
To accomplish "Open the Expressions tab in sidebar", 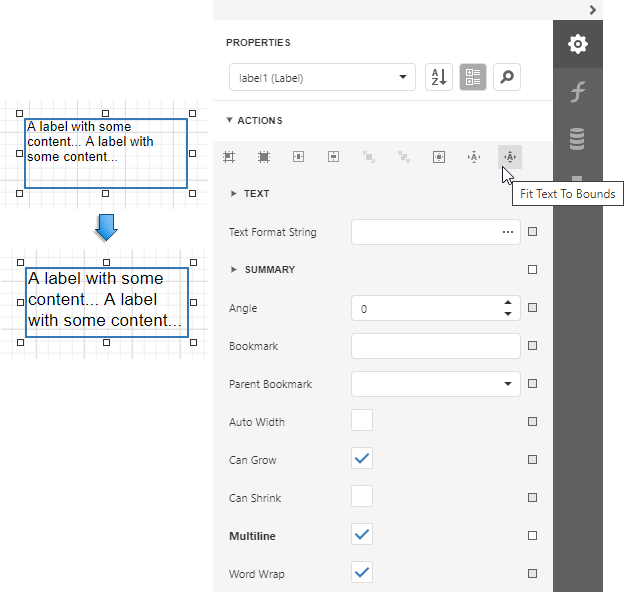I will tap(578, 92).
